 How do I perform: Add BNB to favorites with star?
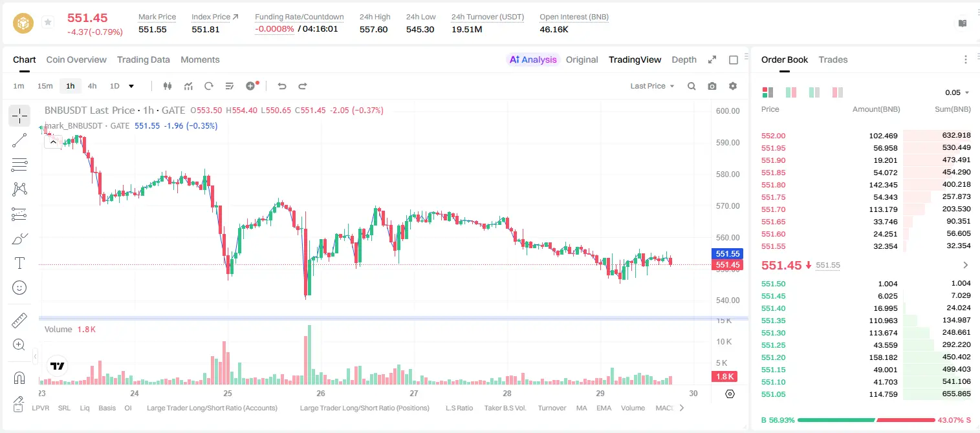click(x=48, y=23)
